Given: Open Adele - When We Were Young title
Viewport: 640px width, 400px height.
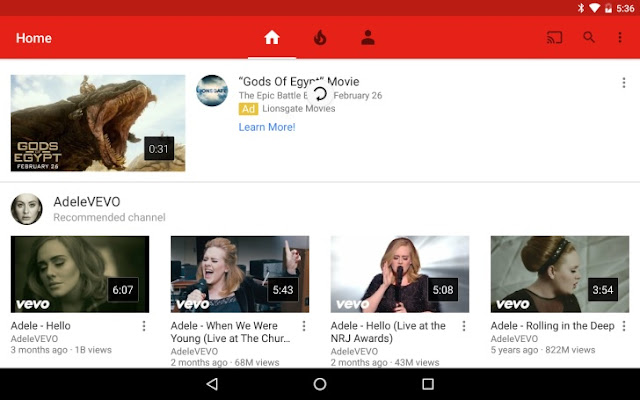Looking at the screenshot, I should (x=230, y=332).
